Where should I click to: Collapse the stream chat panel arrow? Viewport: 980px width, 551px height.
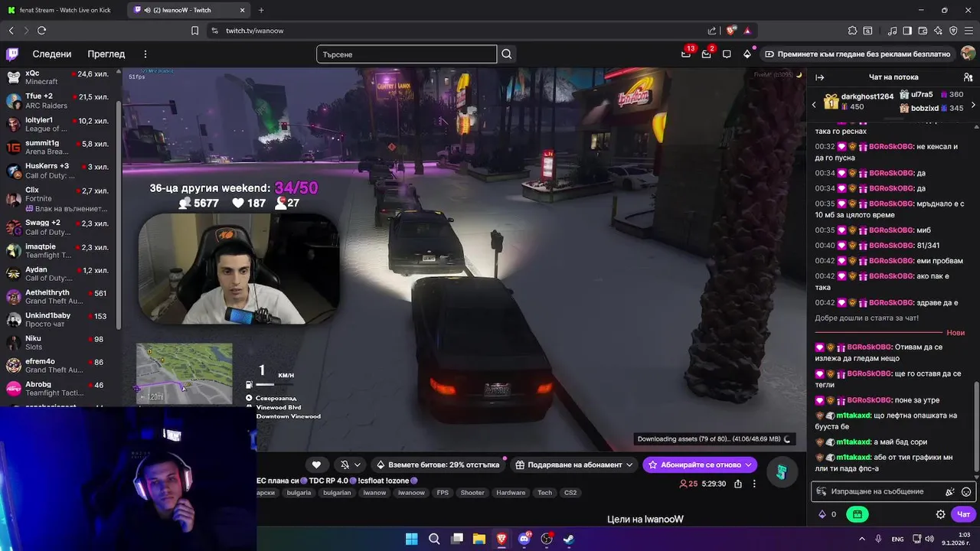point(819,77)
